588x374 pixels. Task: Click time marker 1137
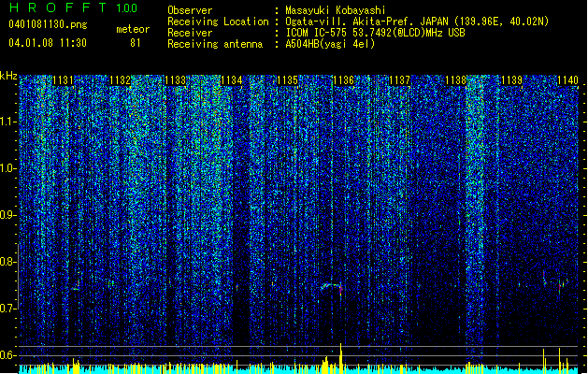pyautogui.click(x=400, y=80)
